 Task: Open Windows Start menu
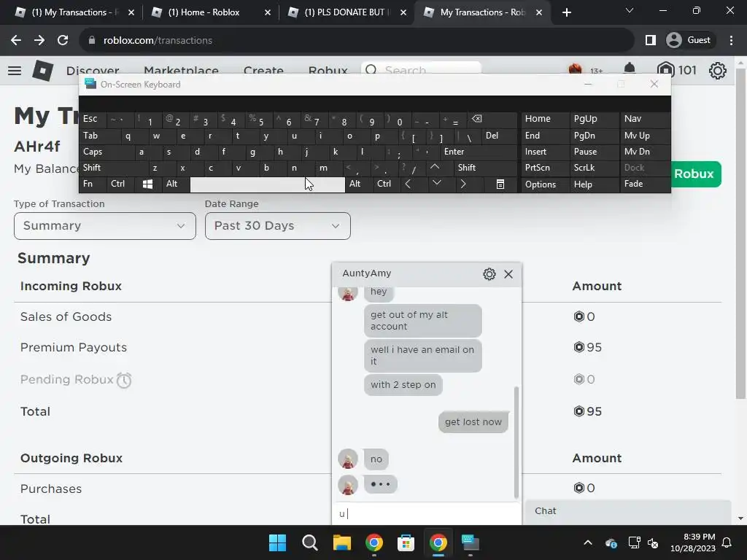(x=277, y=542)
